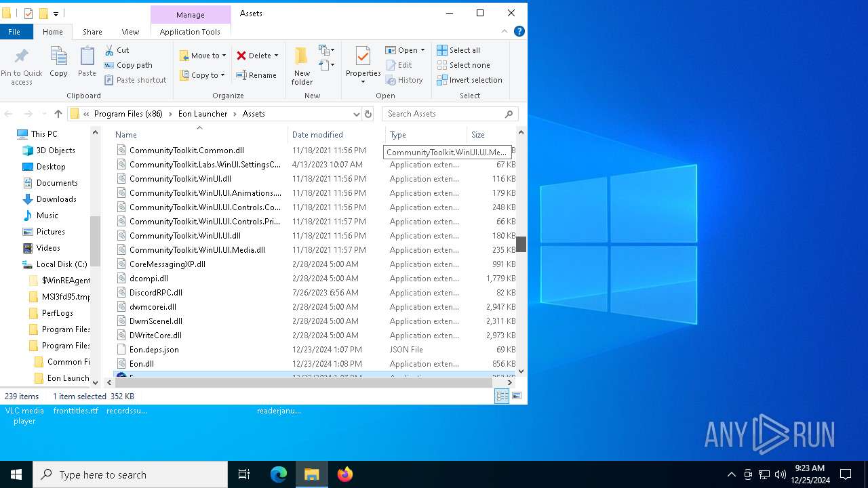
Task: Open 3D Objects in navigation pane
Action: 56,150
